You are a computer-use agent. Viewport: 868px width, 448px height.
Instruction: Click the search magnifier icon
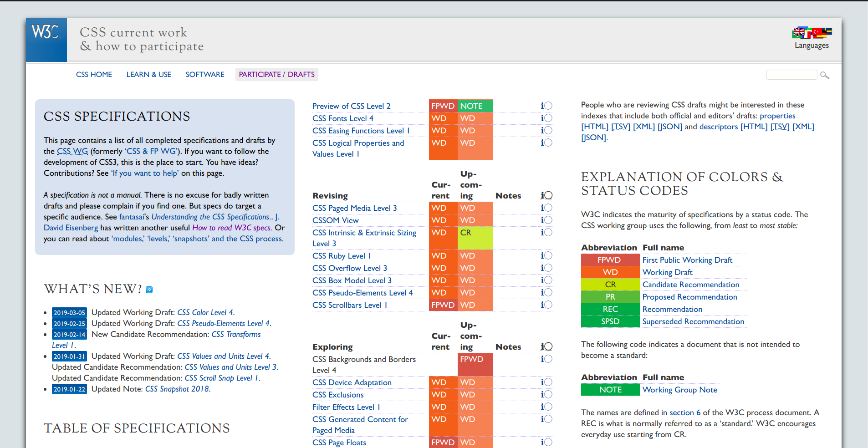click(825, 75)
